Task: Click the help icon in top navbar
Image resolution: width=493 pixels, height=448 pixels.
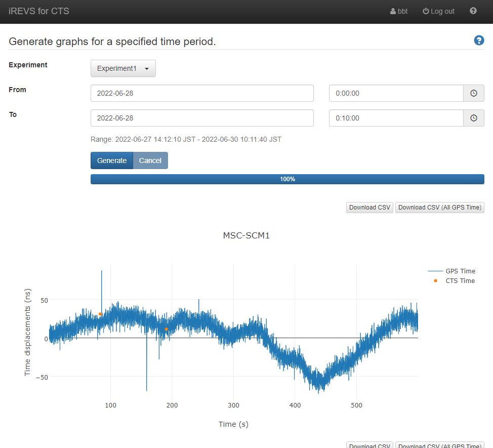Action: [x=473, y=11]
